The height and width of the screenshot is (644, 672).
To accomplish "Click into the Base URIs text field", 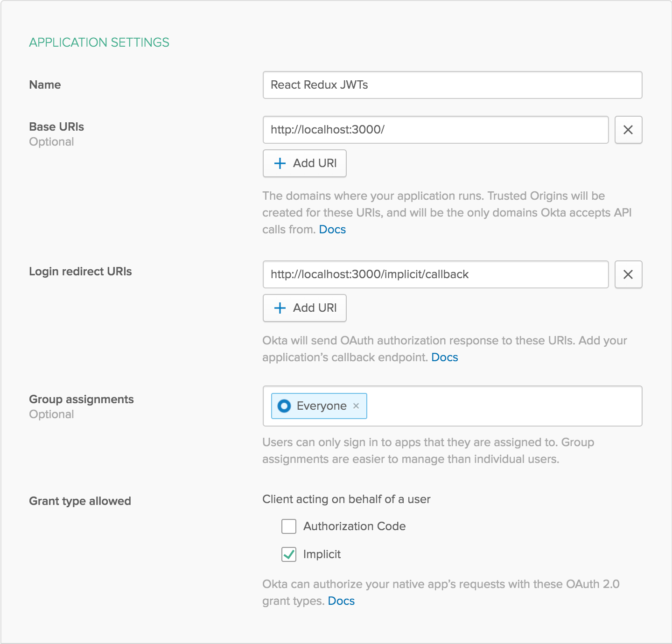I will [435, 130].
